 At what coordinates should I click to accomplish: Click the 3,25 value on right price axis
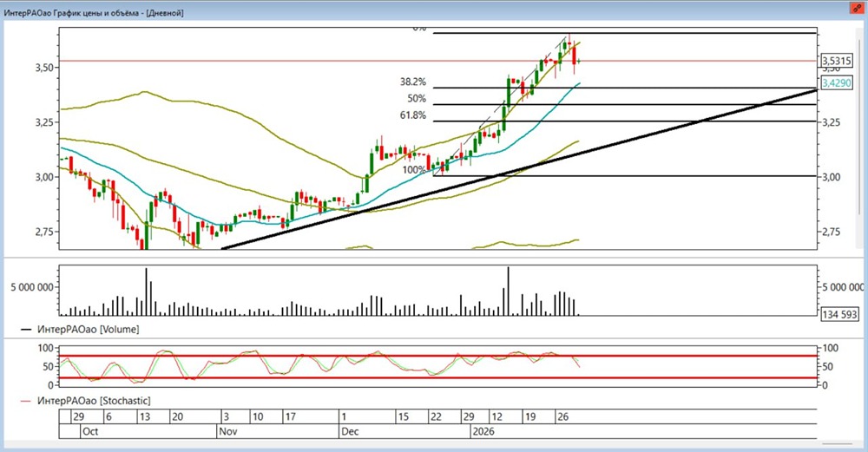click(831, 122)
